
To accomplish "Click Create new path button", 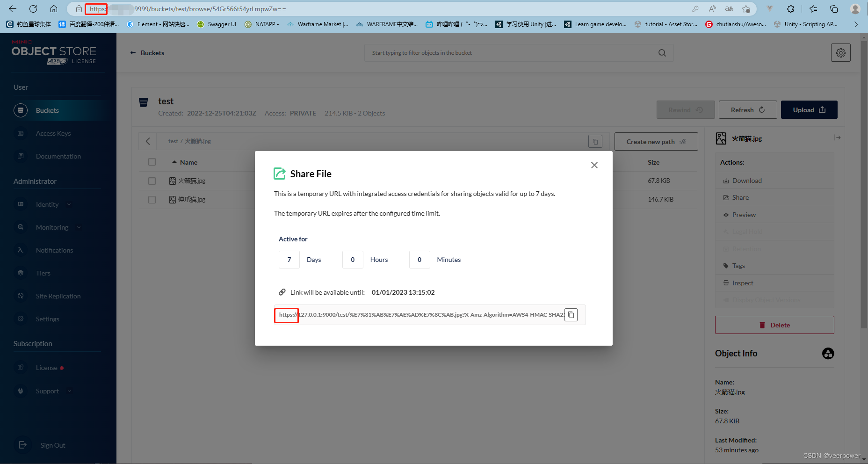I will click(x=656, y=142).
